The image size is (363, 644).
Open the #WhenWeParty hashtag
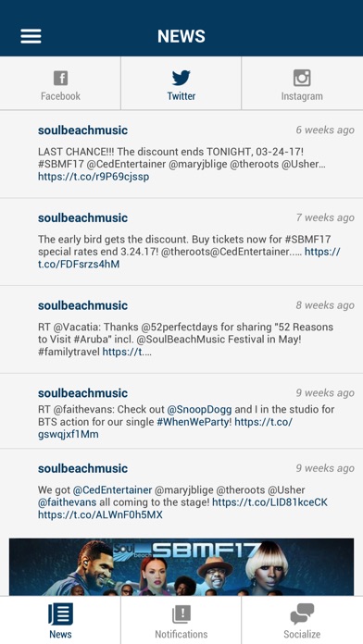pos(194,422)
